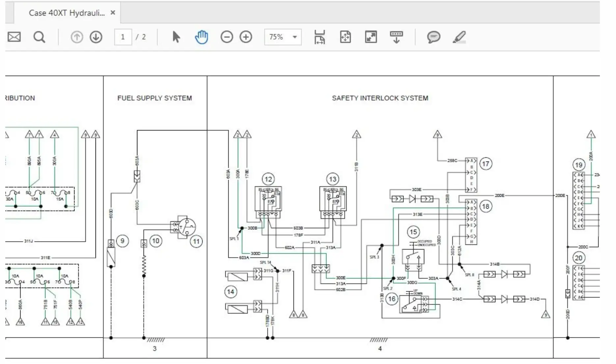This screenshot has width=616, height=364.
Task: Zoom out with minus button
Action: 227,37
